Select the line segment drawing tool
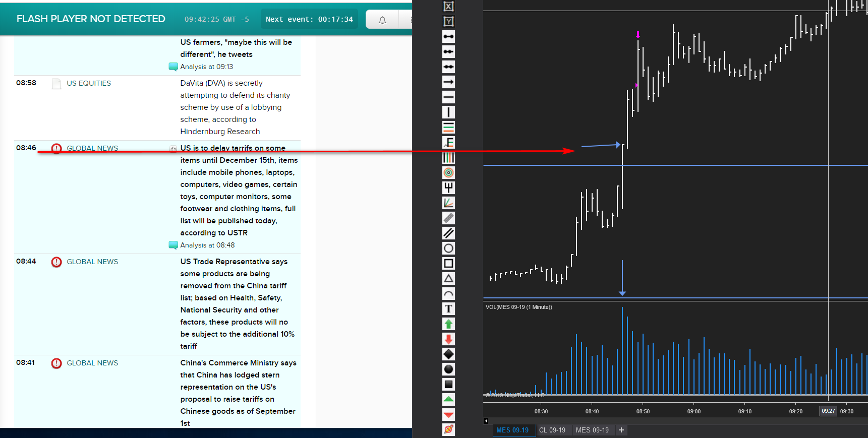Image resolution: width=868 pixels, height=438 pixels. [x=448, y=36]
